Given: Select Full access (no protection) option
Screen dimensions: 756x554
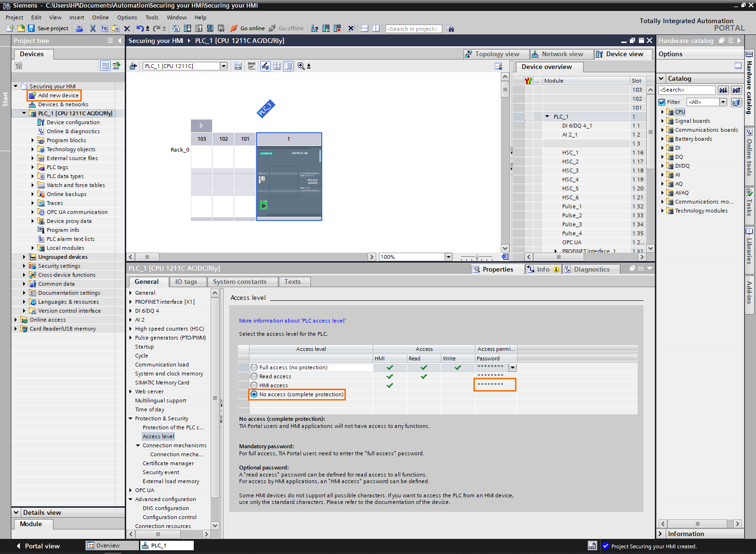Looking at the screenshot, I should click(254, 367).
